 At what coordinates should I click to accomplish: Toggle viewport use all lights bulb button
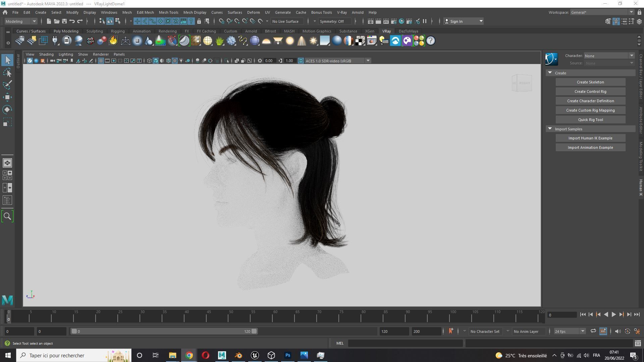181,61
